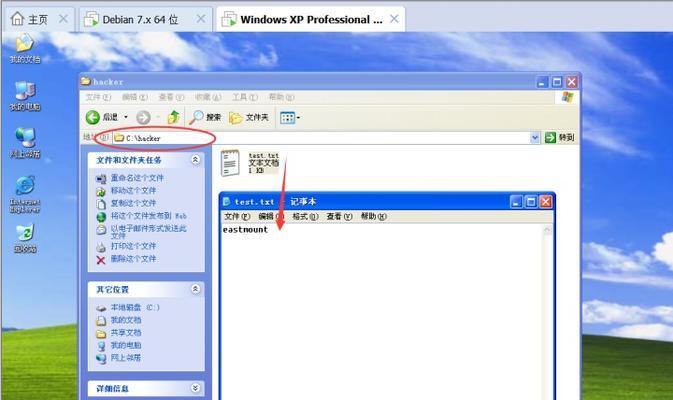The width and height of the screenshot is (673, 400).
Task: Open Local Disk (C:) in Other Places
Action: click(135, 307)
